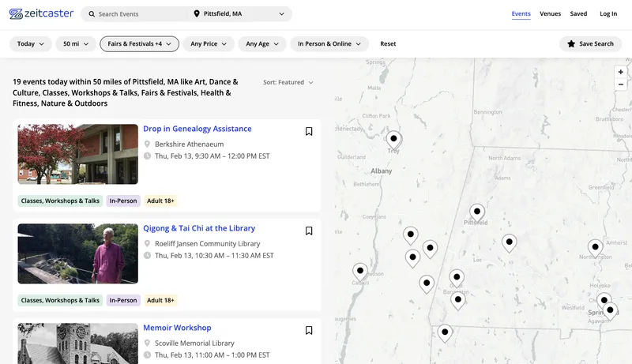Screen dimensions: 632x364
Task: Open the Qigong & Tai Chi event thumbnail
Action: (77, 253)
